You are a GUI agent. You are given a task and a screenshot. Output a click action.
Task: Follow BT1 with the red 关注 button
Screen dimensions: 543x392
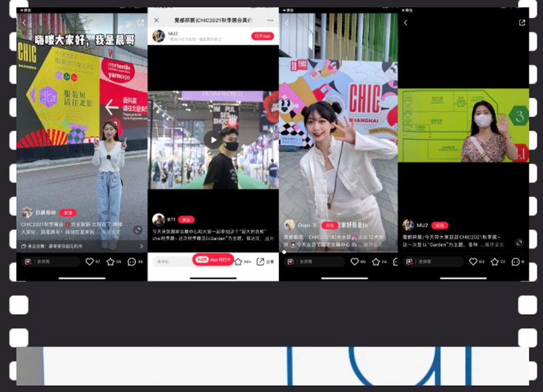tap(186, 220)
